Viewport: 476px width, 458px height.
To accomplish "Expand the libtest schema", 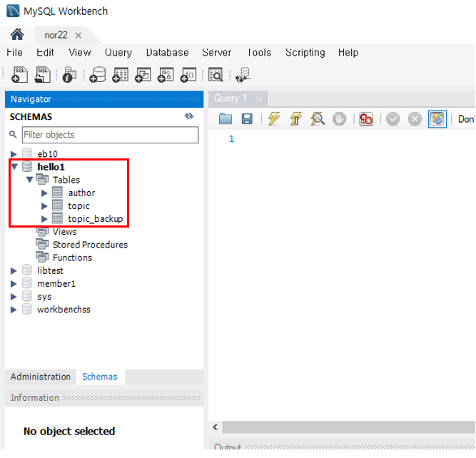I will (14, 270).
